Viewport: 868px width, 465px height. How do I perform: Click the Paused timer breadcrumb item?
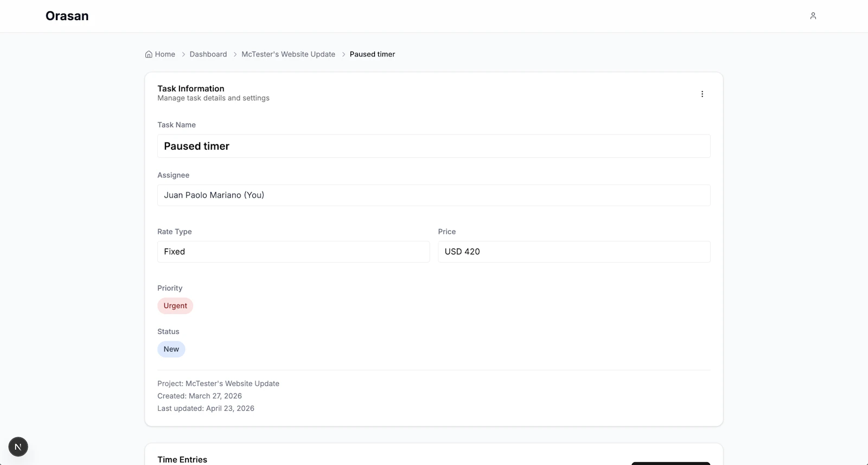click(372, 54)
